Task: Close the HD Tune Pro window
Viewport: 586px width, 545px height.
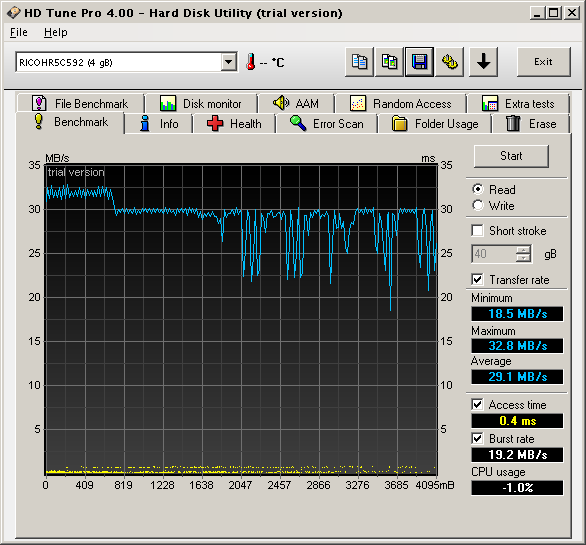Action: (x=572, y=13)
